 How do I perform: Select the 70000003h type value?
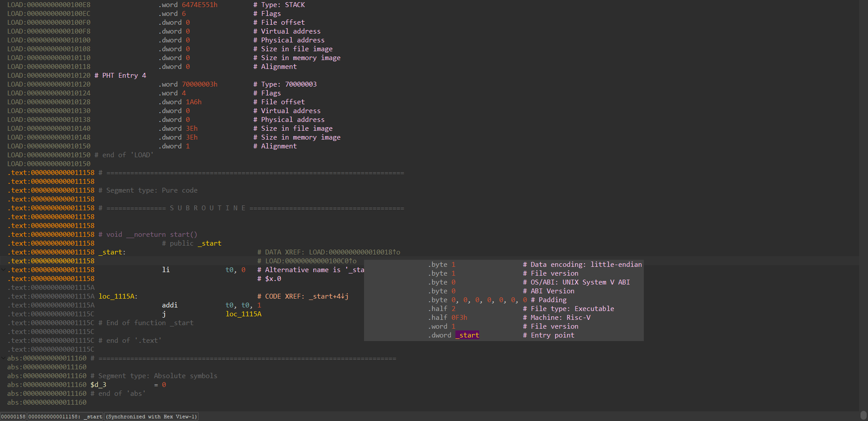(199, 84)
